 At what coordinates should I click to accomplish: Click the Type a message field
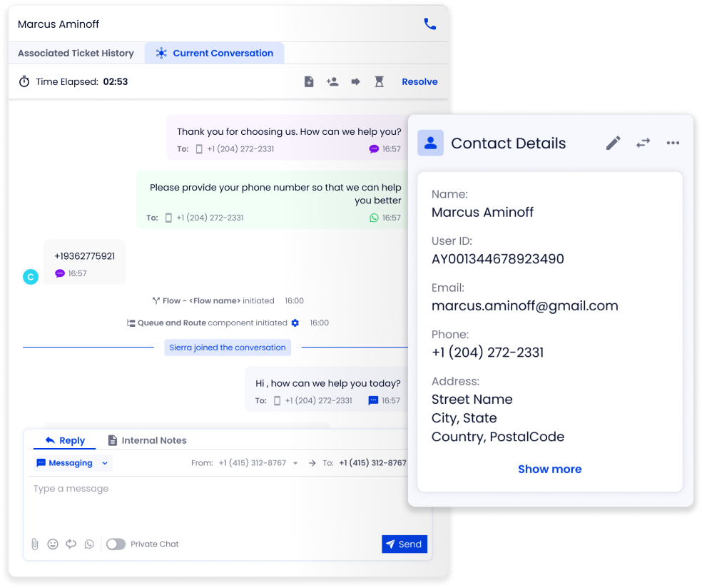(x=214, y=490)
